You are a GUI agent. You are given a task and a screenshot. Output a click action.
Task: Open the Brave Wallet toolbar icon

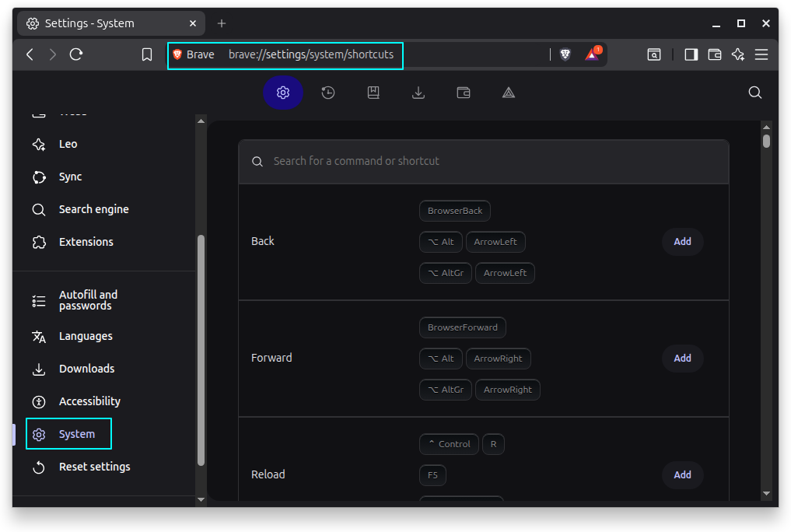point(715,54)
